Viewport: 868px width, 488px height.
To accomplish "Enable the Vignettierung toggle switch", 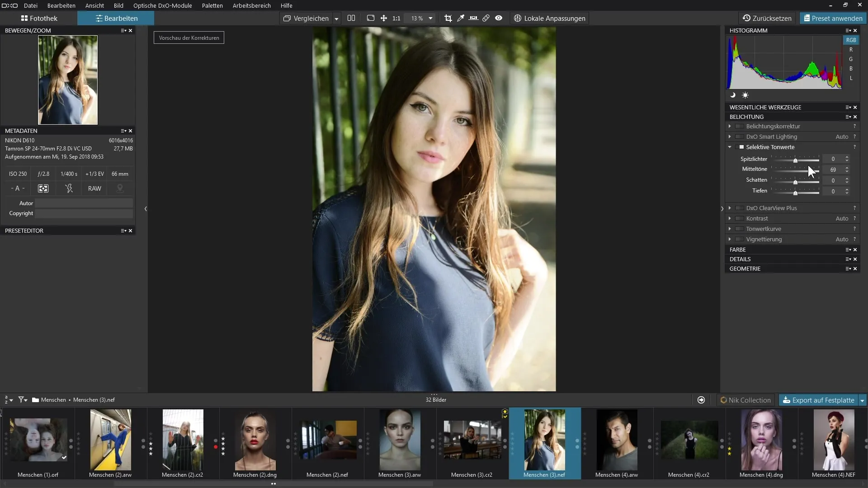I will tap(740, 239).
